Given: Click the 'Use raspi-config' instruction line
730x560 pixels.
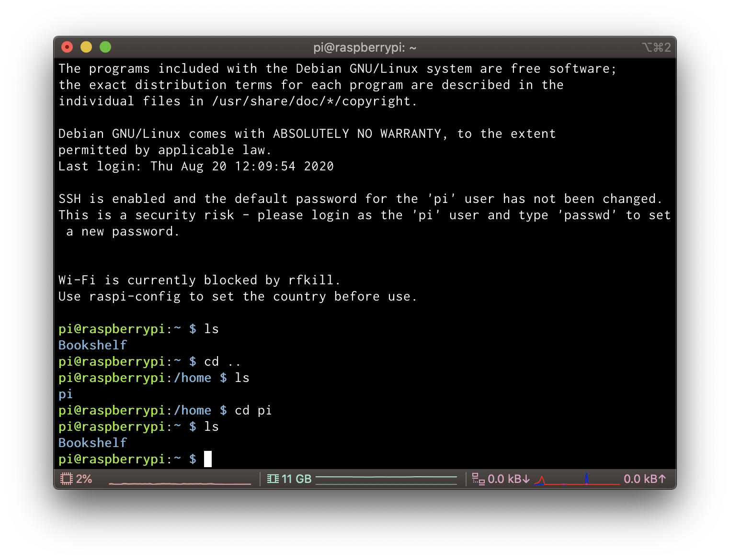Looking at the screenshot, I should (x=238, y=296).
